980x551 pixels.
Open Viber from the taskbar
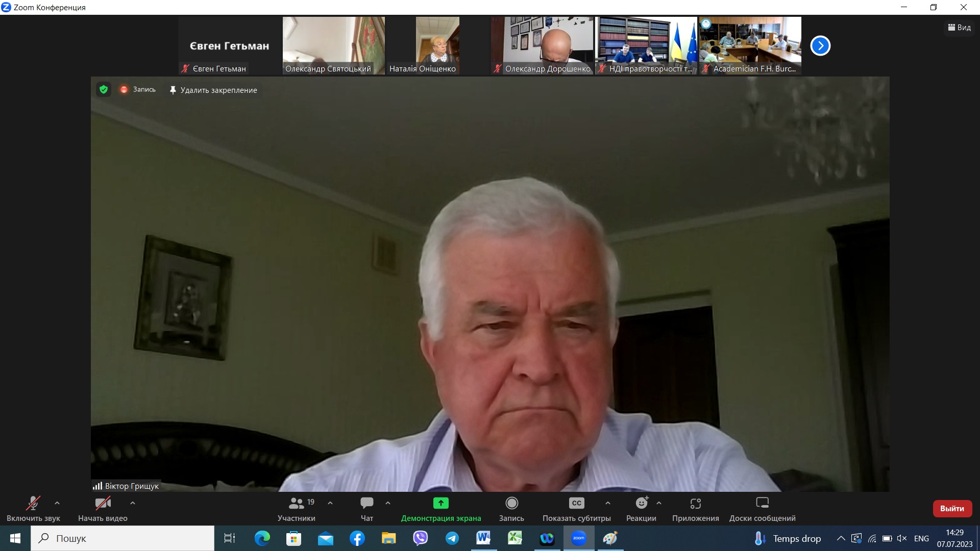pyautogui.click(x=420, y=538)
